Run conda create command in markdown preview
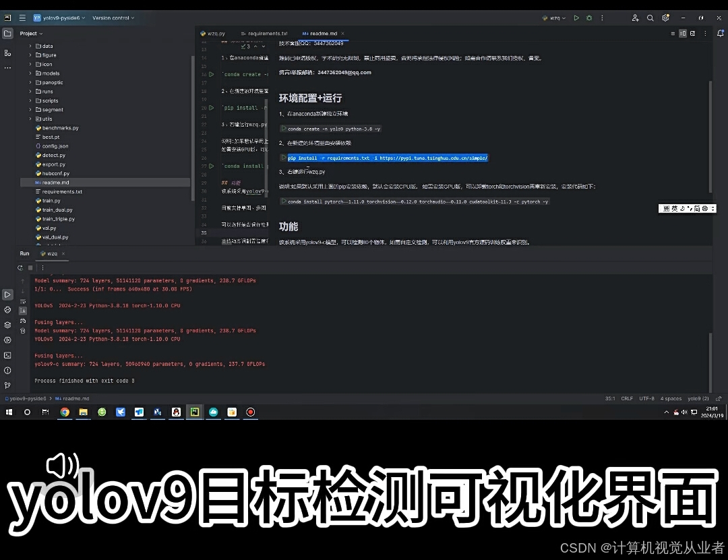The width and height of the screenshot is (728, 560). coord(284,129)
